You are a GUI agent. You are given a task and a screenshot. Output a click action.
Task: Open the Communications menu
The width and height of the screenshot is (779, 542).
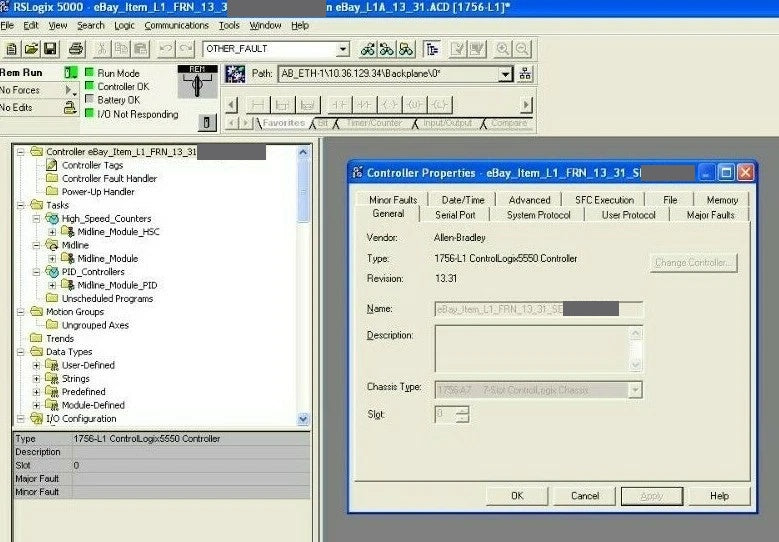(176, 25)
